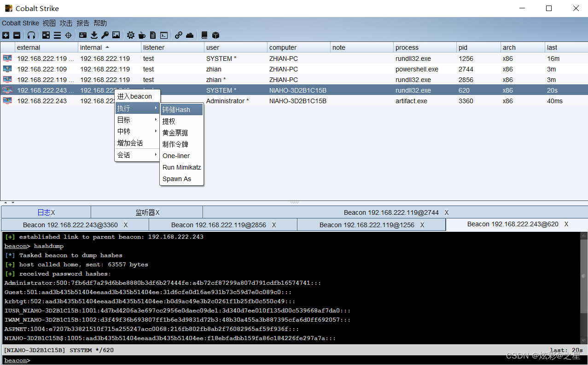This screenshot has width=588, height=365.
Task: Sort sessions by the user column
Action: tap(236, 47)
